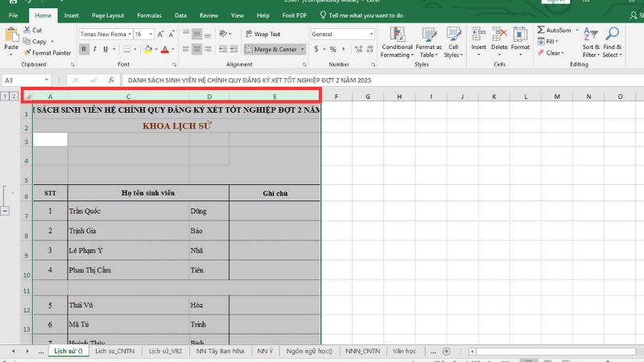Toggle Italic formatting
The height and width of the screenshot is (362, 644).
pos(94,49)
